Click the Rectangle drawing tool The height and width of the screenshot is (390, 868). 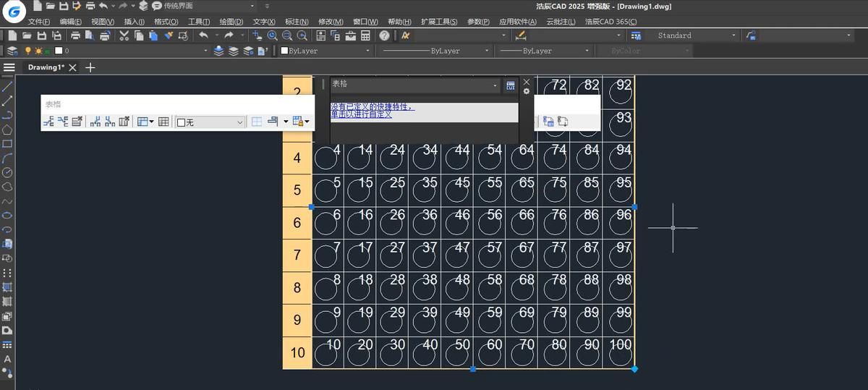coord(8,143)
